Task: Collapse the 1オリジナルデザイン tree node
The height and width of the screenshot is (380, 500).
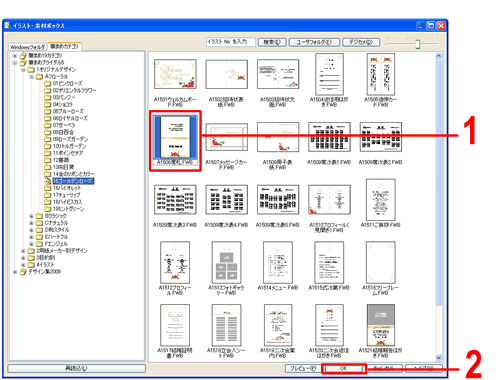Action: pos(23,70)
